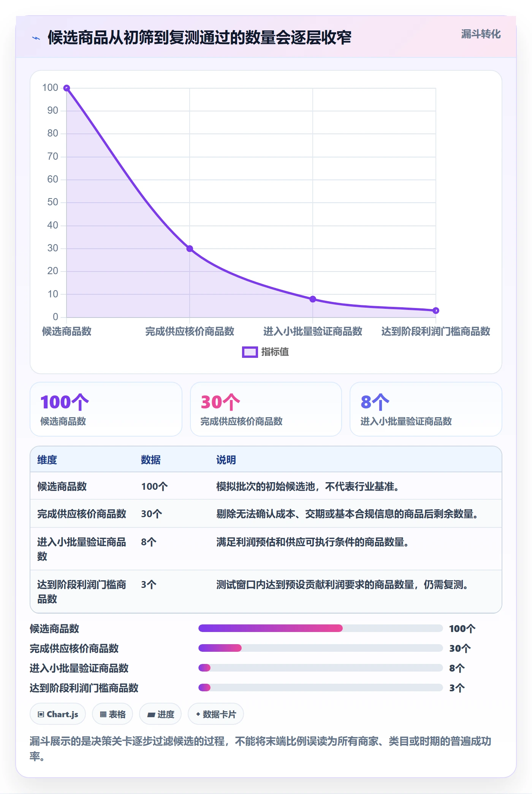Select the 完成供应核价商品数 table row name
Screen dimensions: 532x794
click(x=82, y=514)
